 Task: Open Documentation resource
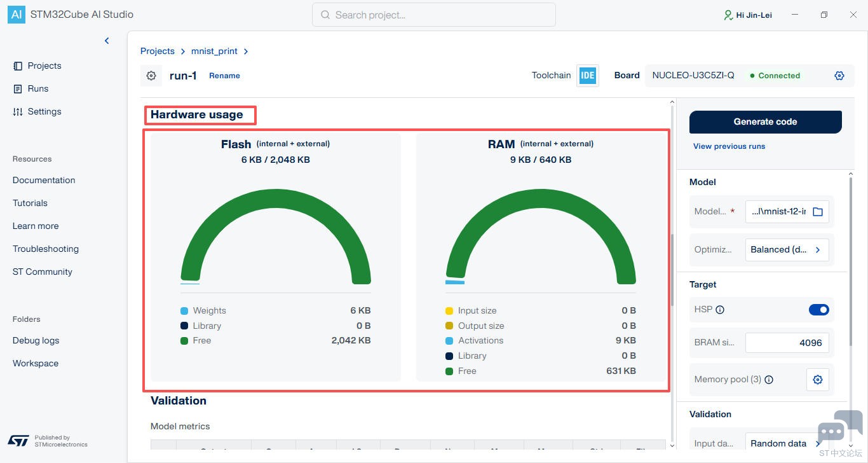(44, 180)
